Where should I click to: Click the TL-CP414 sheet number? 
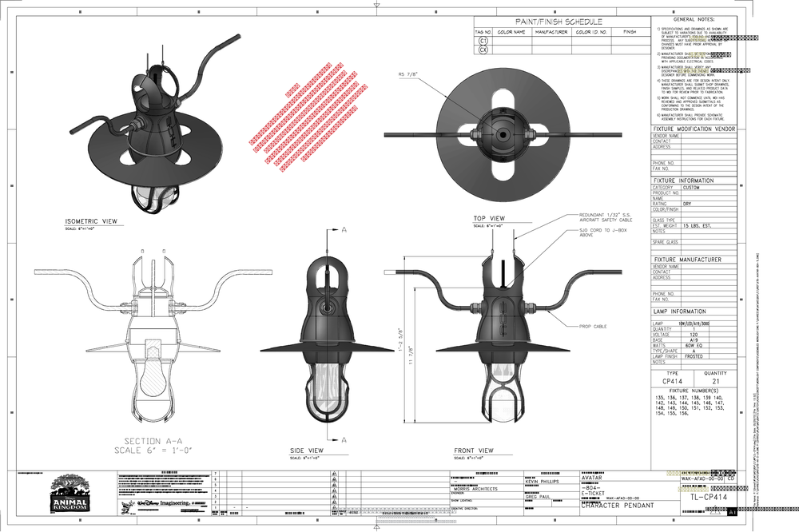pyautogui.click(x=709, y=498)
